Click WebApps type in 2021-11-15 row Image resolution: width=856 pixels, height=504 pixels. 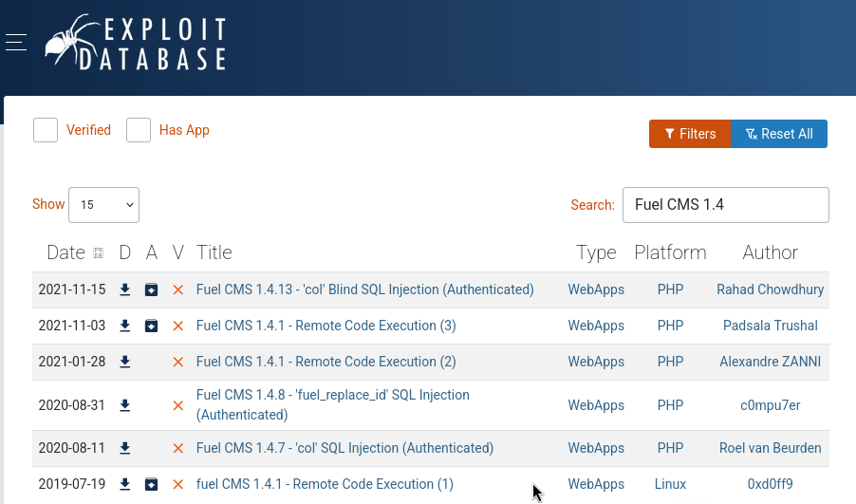click(596, 289)
